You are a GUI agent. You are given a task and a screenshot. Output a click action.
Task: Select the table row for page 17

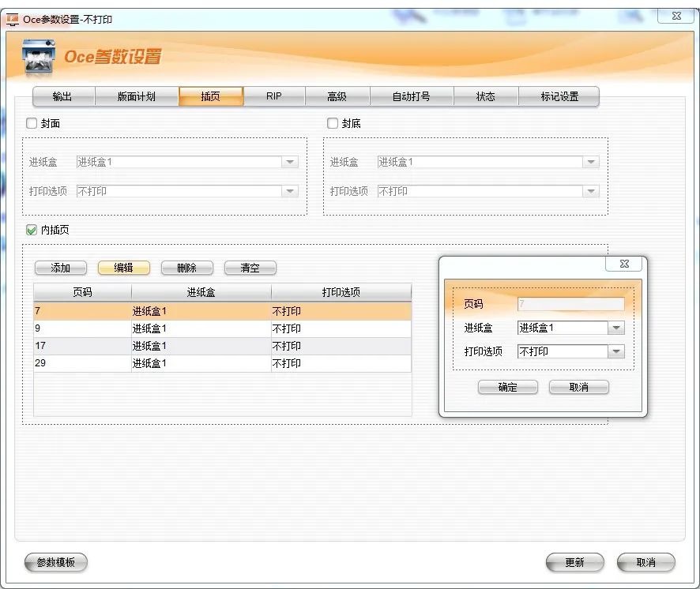222,346
